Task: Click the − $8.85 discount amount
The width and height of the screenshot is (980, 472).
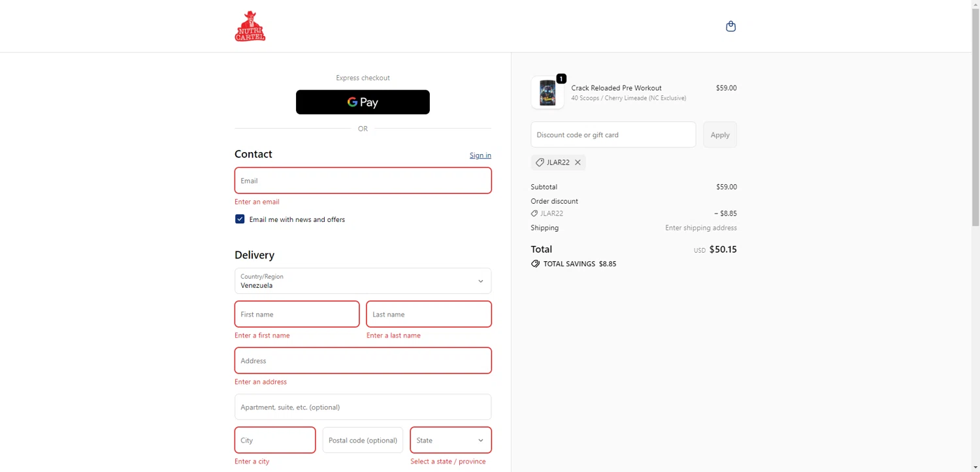Action: [726, 213]
